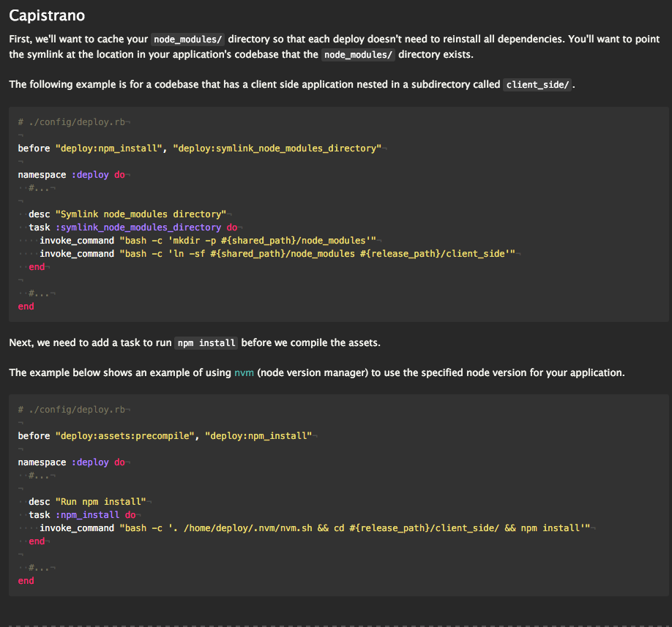Viewport: 672px width, 627px height.
Task: Click the Capistrano heading
Action: click(x=46, y=15)
